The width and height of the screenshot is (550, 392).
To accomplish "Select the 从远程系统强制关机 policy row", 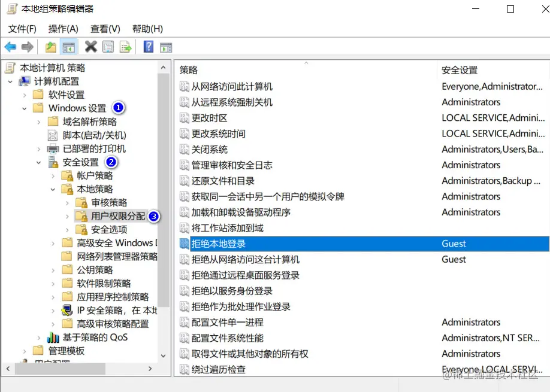I will (x=362, y=102).
